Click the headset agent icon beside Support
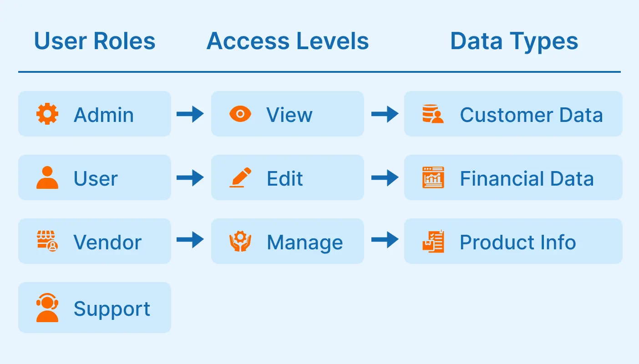The image size is (639, 364). click(47, 308)
